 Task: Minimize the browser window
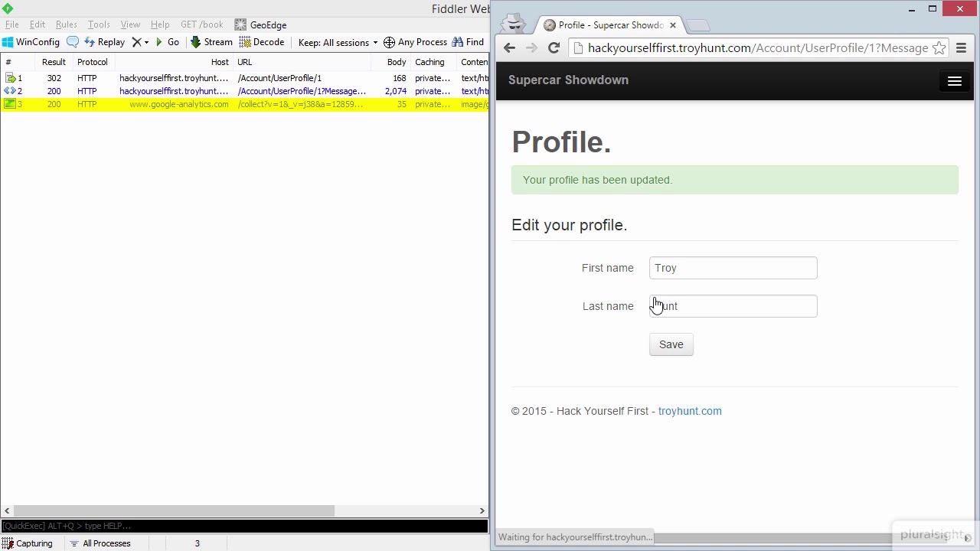(912, 9)
